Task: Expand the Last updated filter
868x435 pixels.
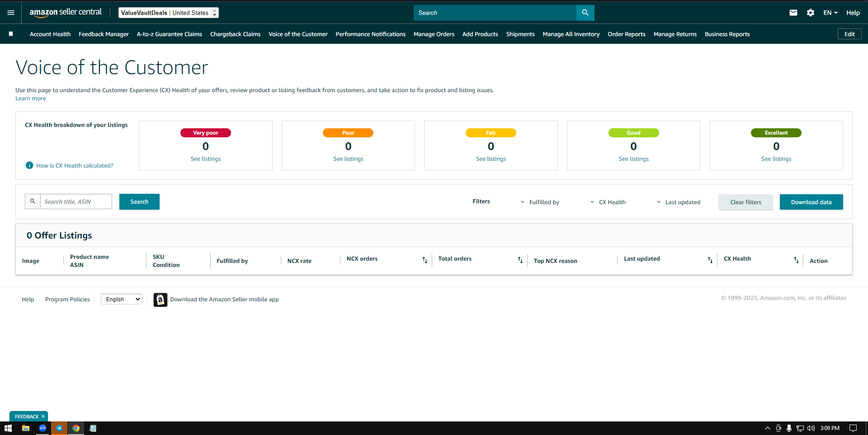Action: coord(678,202)
